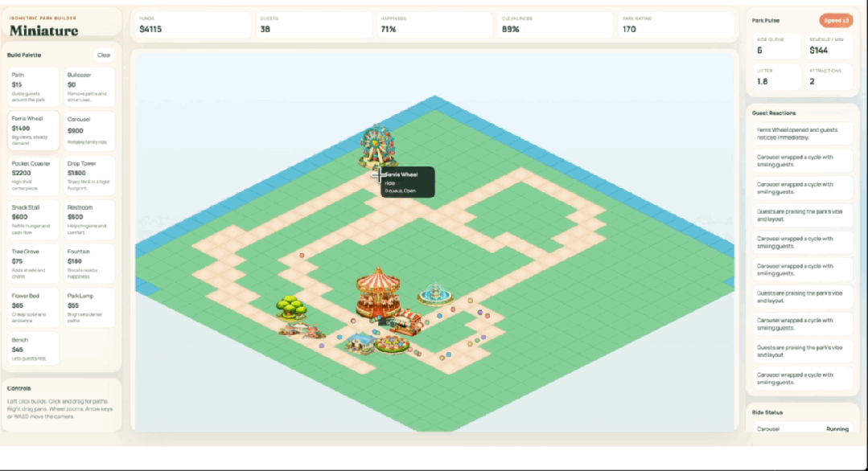Clear the build palette selection
The width and height of the screenshot is (868, 471).
[104, 55]
